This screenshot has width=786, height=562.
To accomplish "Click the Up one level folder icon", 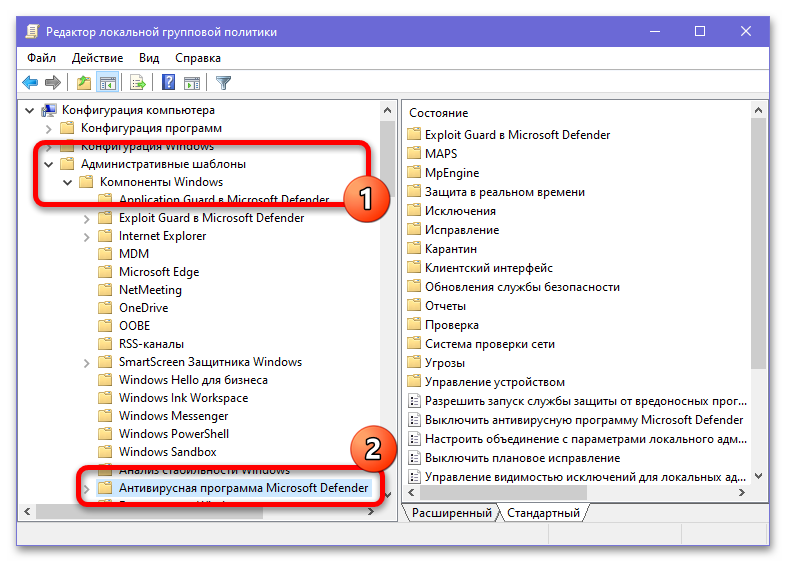I will click(84, 82).
